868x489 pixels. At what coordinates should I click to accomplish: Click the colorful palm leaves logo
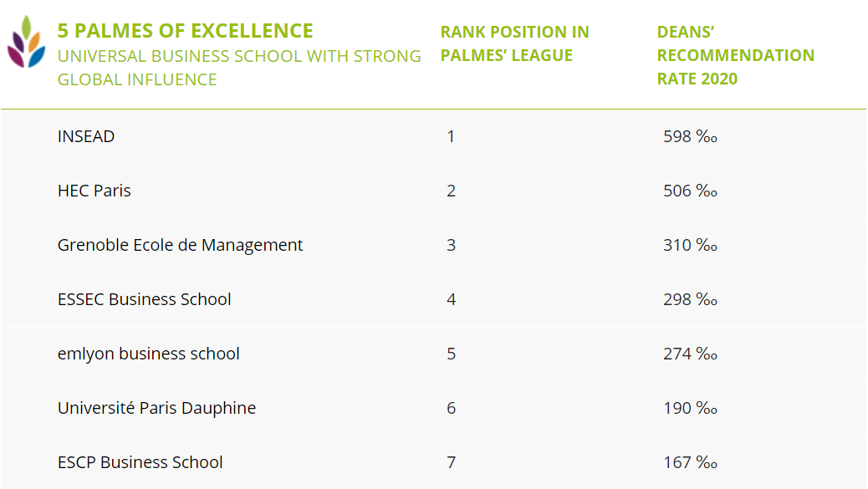27,43
